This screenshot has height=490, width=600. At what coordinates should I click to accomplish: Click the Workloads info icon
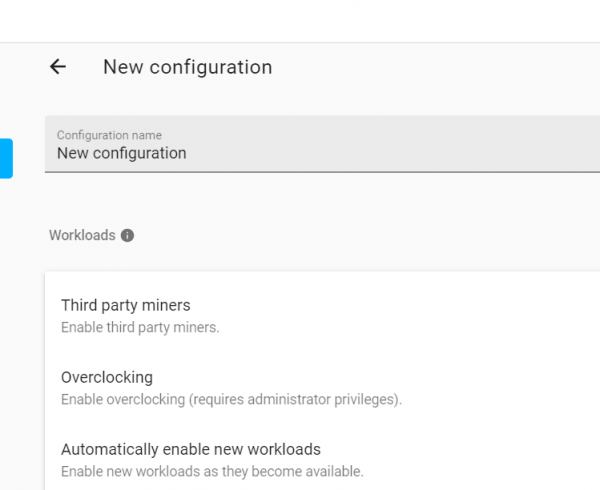127,236
